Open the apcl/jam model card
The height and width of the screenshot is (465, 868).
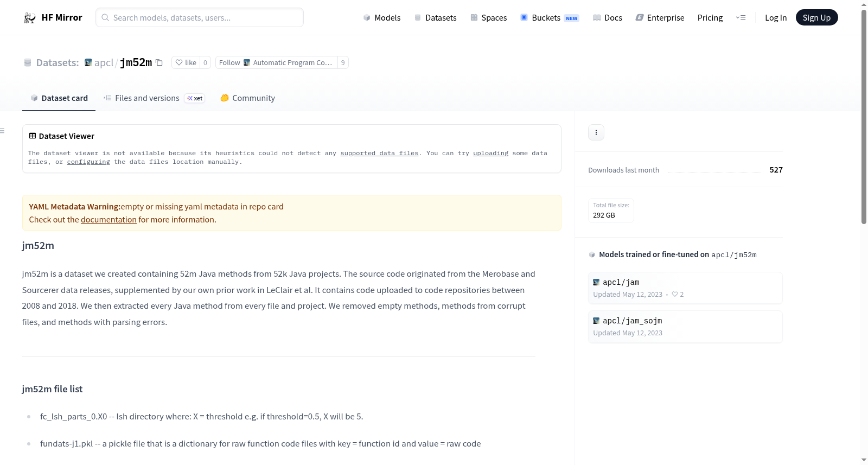pos(685,288)
